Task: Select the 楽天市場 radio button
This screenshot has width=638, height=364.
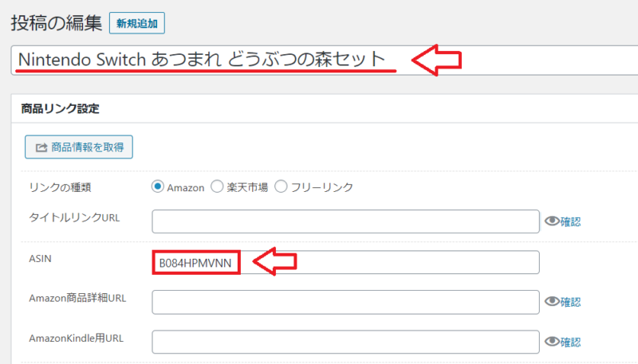Action: click(217, 187)
